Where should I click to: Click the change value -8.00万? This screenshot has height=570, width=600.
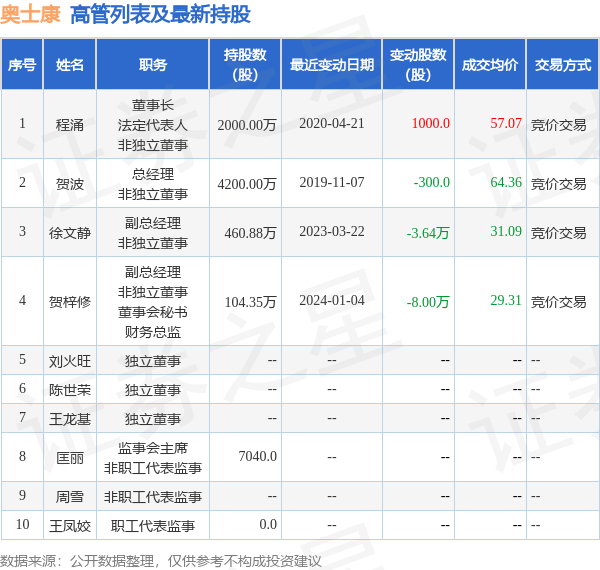(x=428, y=302)
